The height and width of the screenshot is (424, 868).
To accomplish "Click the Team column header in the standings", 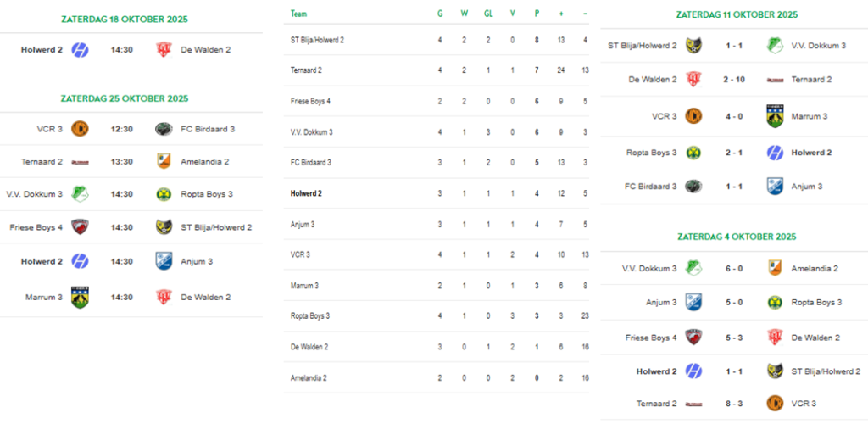I will (x=298, y=14).
